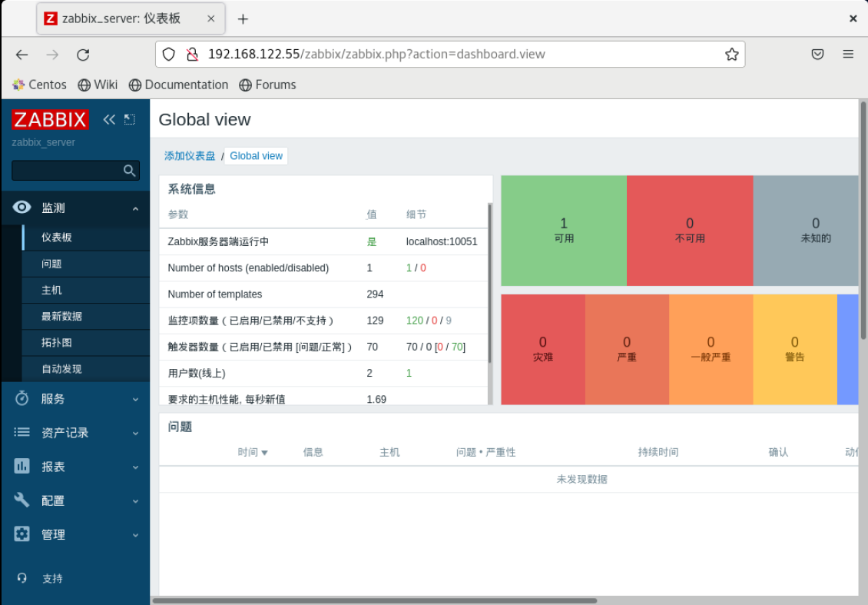Click the 一般严重 severity tile
This screenshot has height=605, width=868.
pos(711,349)
